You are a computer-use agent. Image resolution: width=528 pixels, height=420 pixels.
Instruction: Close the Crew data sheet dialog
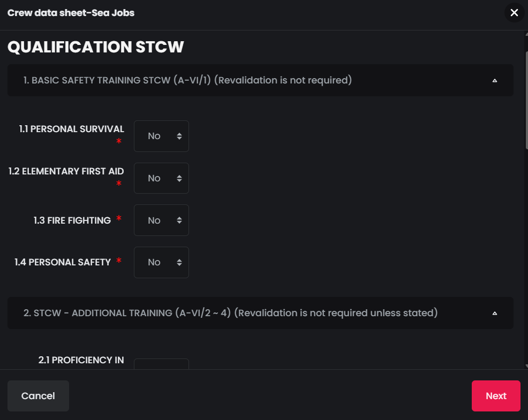[514, 13]
